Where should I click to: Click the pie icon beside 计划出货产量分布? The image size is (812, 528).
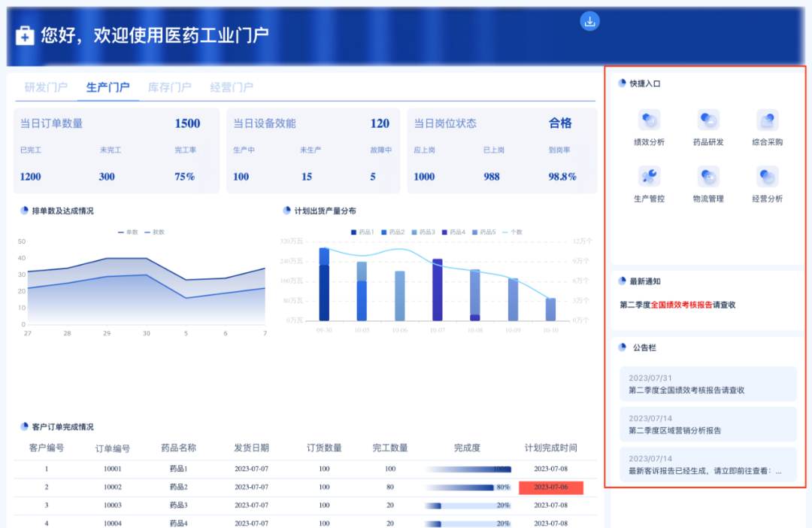click(286, 211)
